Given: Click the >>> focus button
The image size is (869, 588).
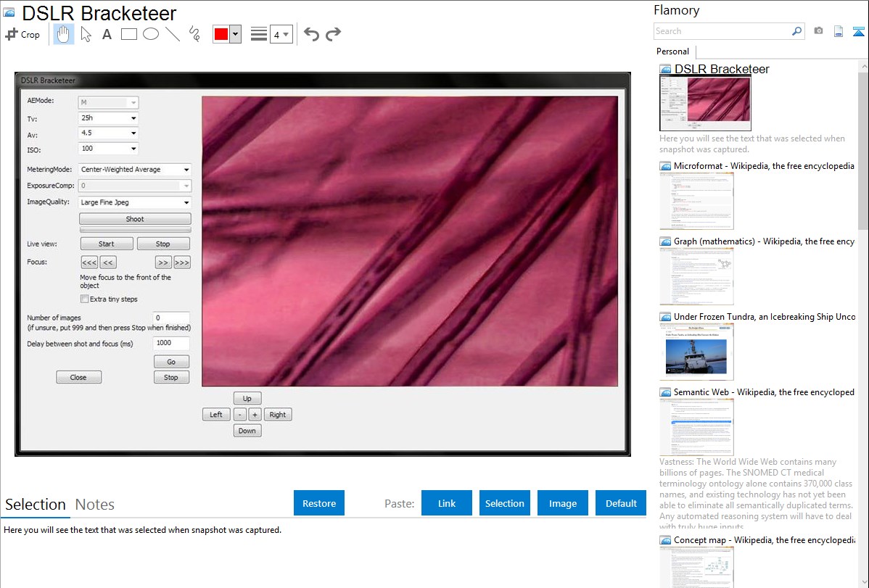Looking at the screenshot, I should click(x=182, y=262).
